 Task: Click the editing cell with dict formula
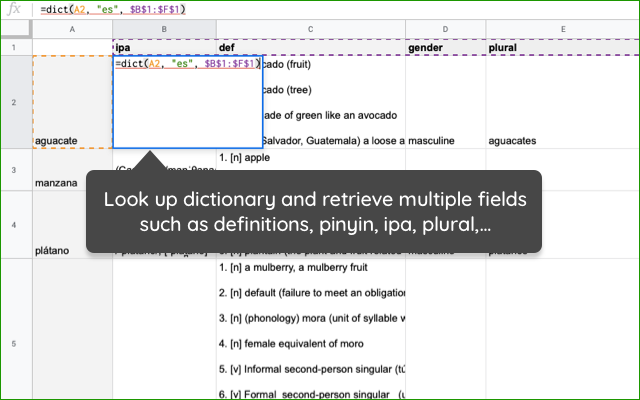pos(188,102)
